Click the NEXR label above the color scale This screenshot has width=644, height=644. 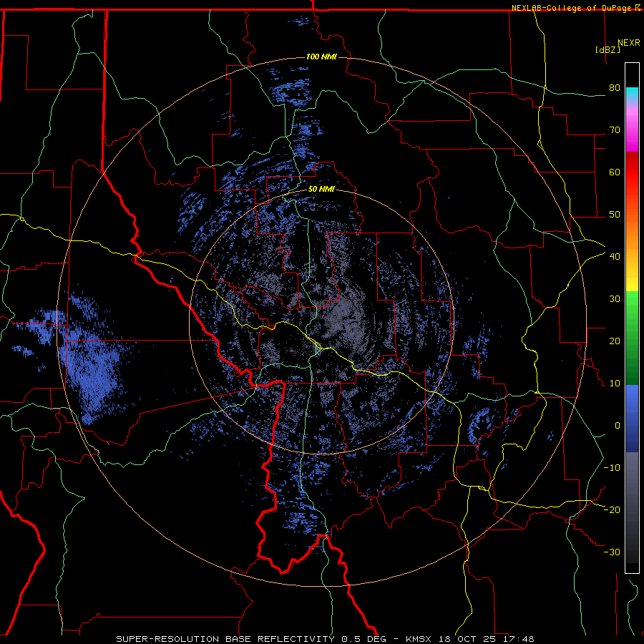tap(629, 43)
